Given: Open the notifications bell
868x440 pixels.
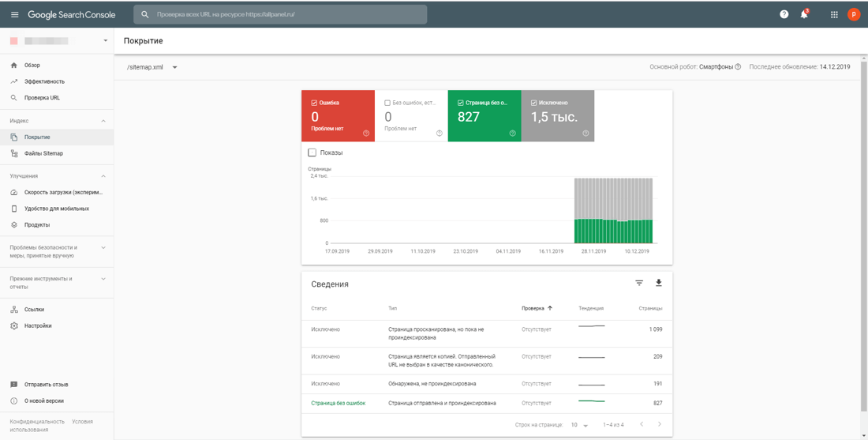Looking at the screenshot, I should [804, 14].
